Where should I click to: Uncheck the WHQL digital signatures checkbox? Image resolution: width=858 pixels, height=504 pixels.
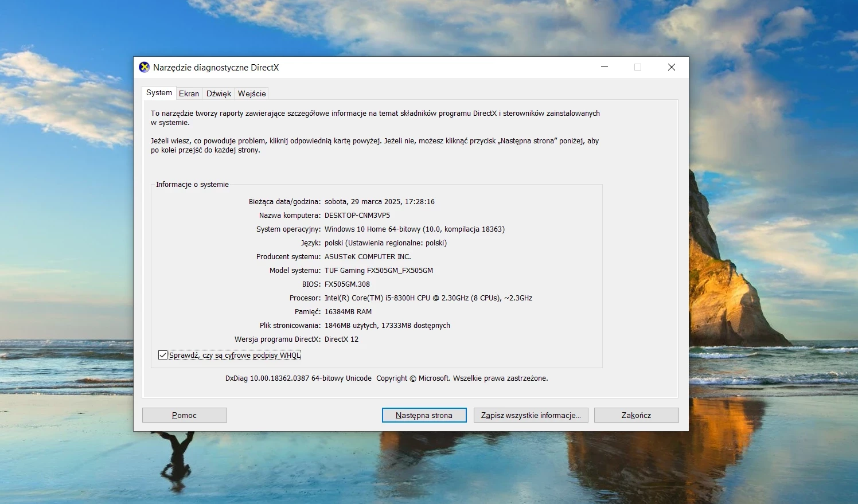point(163,355)
